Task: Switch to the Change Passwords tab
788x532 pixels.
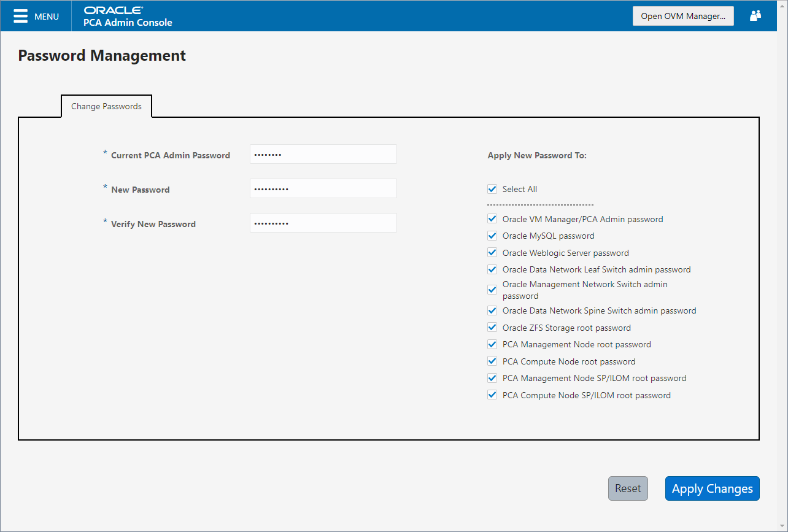Action: coord(106,106)
